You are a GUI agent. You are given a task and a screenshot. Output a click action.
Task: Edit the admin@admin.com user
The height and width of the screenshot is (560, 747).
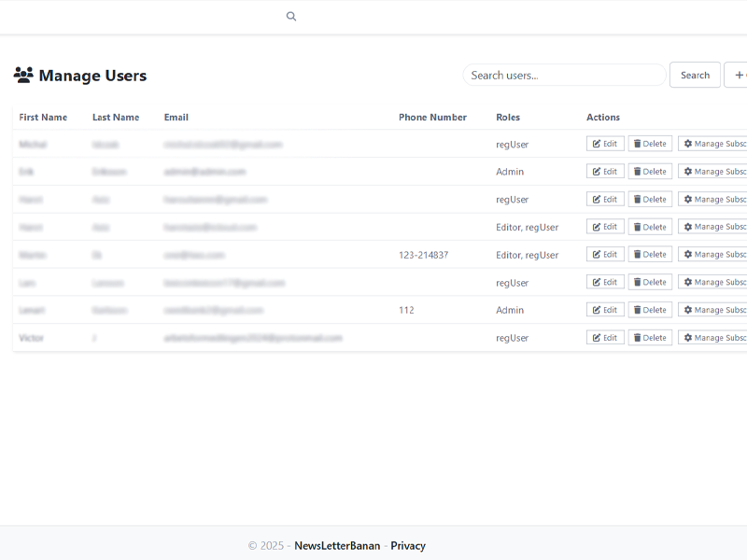(x=605, y=172)
